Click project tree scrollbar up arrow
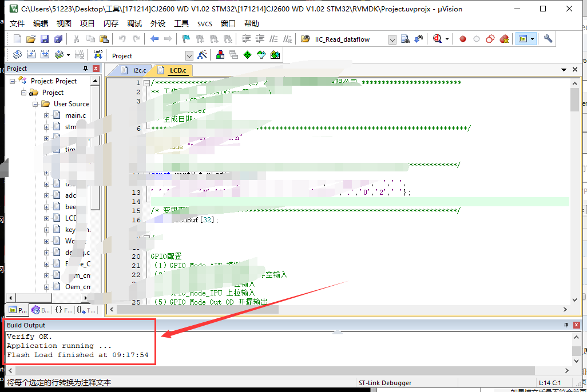Screen dimensions: 587x392 coord(95,81)
